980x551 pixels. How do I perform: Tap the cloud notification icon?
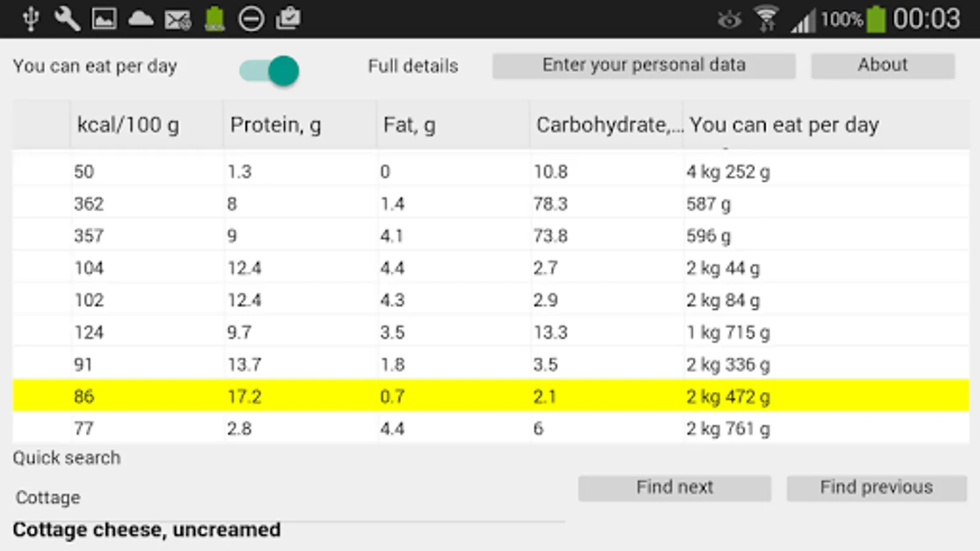click(x=141, y=18)
